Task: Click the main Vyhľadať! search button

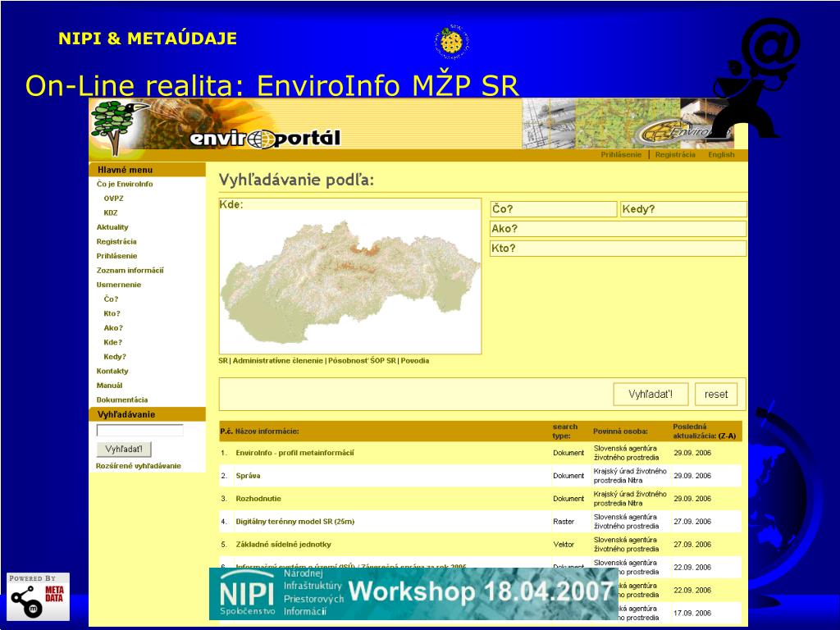Action: pyautogui.click(x=651, y=395)
